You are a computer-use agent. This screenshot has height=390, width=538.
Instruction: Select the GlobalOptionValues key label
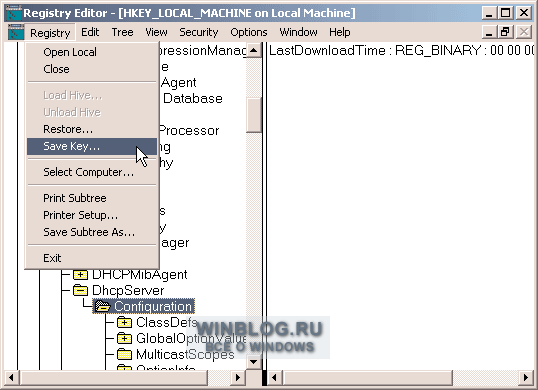[x=191, y=338]
